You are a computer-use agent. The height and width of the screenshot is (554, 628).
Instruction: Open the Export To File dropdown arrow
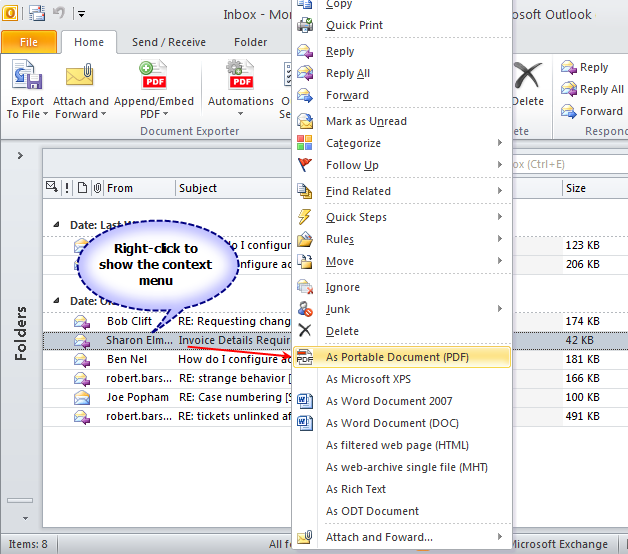coord(45,114)
